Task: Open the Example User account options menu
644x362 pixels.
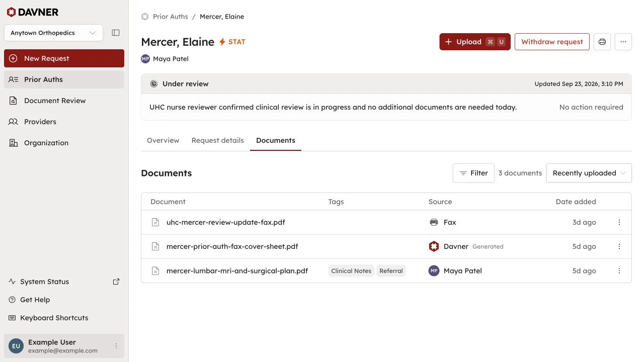Action: 116,346
